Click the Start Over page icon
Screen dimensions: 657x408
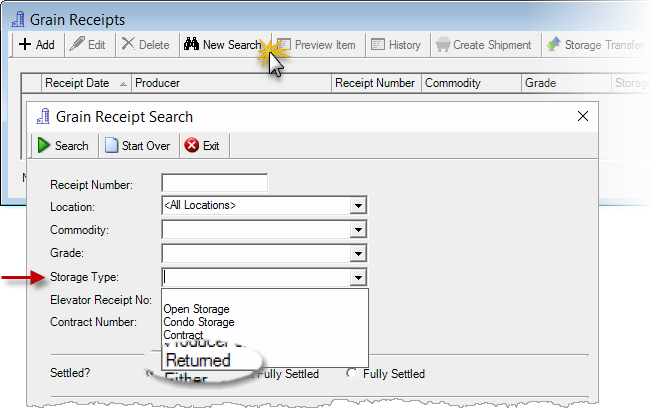point(111,145)
